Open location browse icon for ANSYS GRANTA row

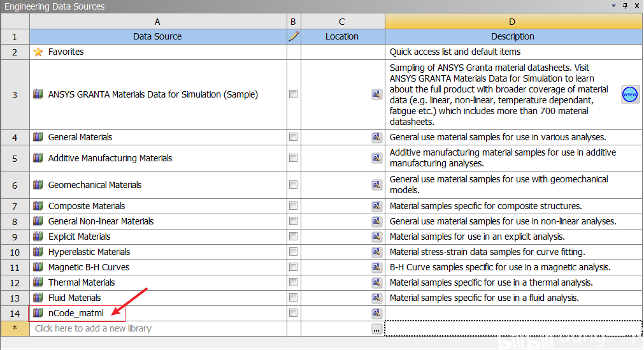click(x=376, y=94)
